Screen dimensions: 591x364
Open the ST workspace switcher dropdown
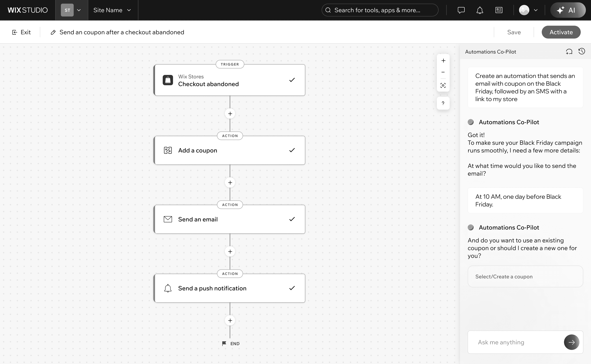coord(72,10)
